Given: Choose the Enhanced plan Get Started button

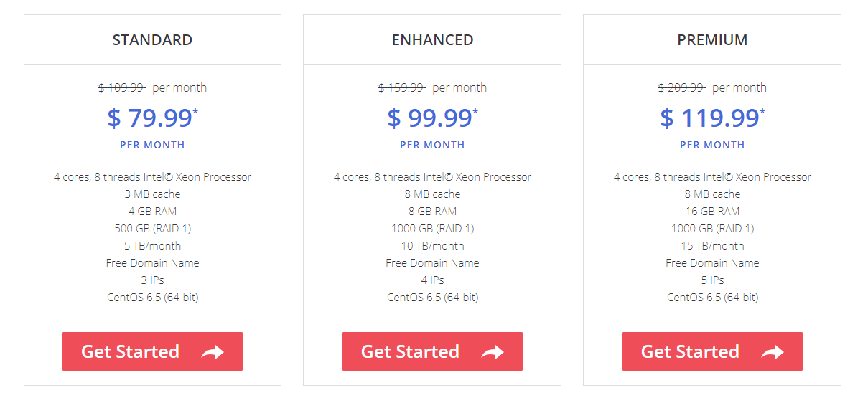Looking at the screenshot, I should [x=432, y=351].
